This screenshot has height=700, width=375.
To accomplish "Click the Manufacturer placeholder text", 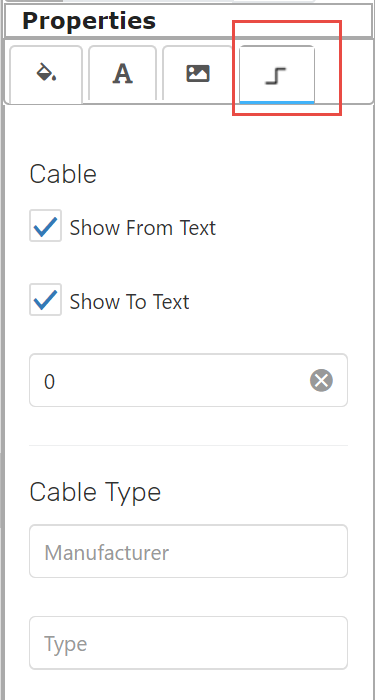I will 107,553.
